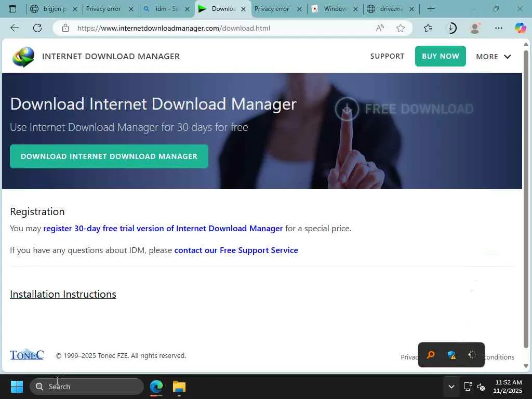This screenshot has width=532, height=399.
Task: Click the Internet Download Manager globe logo
Action: coord(23,57)
